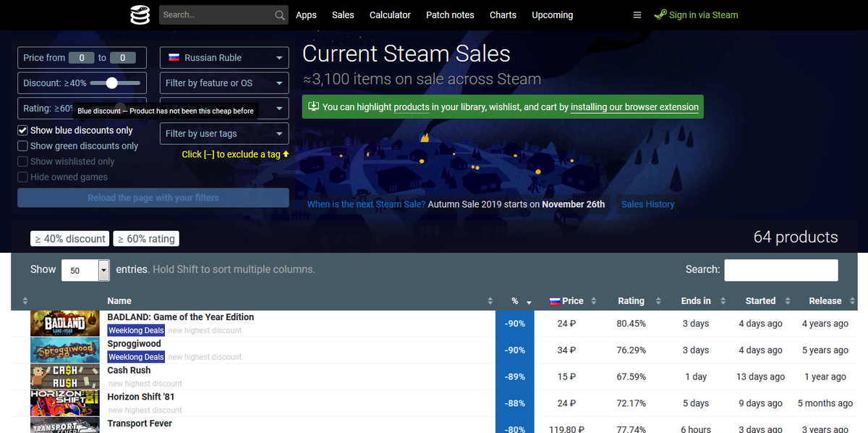Image resolution: width=868 pixels, height=433 pixels.
Task: Open Sales History link
Action: point(648,204)
